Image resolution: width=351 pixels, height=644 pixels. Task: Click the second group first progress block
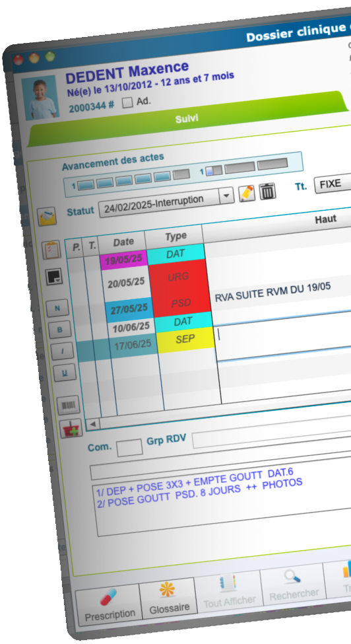pyautogui.click(x=214, y=170)
